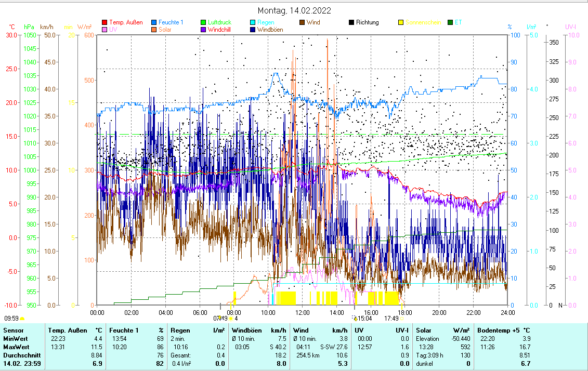Click the red Temp. Außen legend swatch
This screenshot has width=588, height=371.
point(104,23)
